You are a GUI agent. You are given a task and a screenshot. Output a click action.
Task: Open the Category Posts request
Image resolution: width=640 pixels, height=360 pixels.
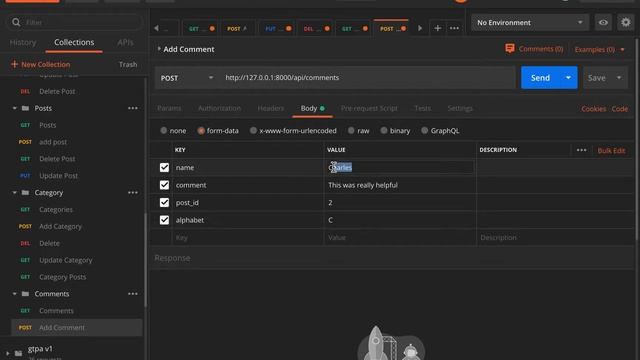[62, 277]
